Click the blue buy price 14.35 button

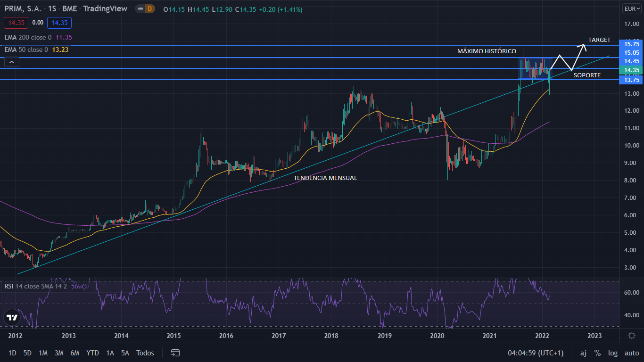[59, 23]
